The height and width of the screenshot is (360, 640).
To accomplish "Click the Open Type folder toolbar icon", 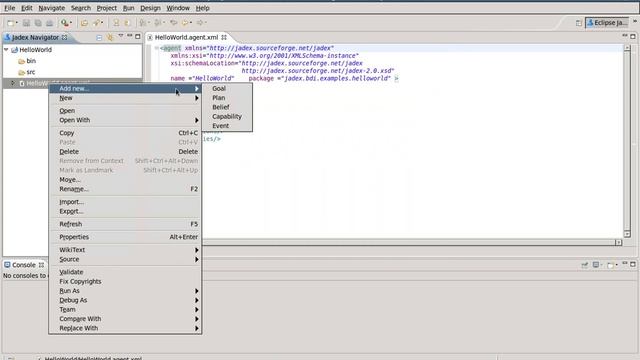I will click(84, 23).
